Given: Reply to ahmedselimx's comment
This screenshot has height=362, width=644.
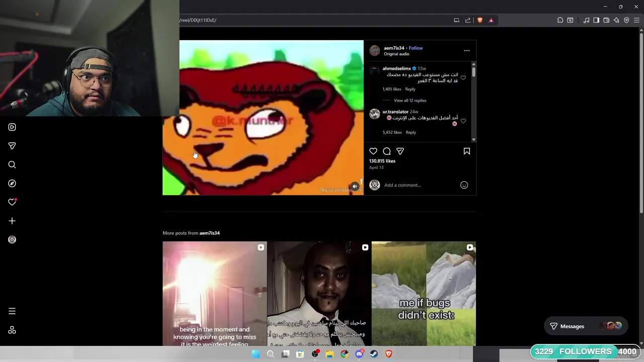Looking at the screenshot, I should pyautogui.click(x=411, y=89).
